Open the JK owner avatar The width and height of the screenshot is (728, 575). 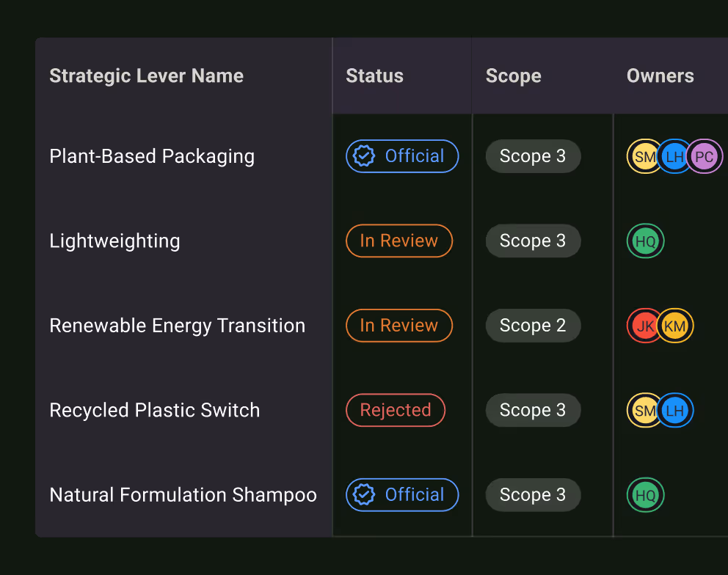[x=644, y=326]
